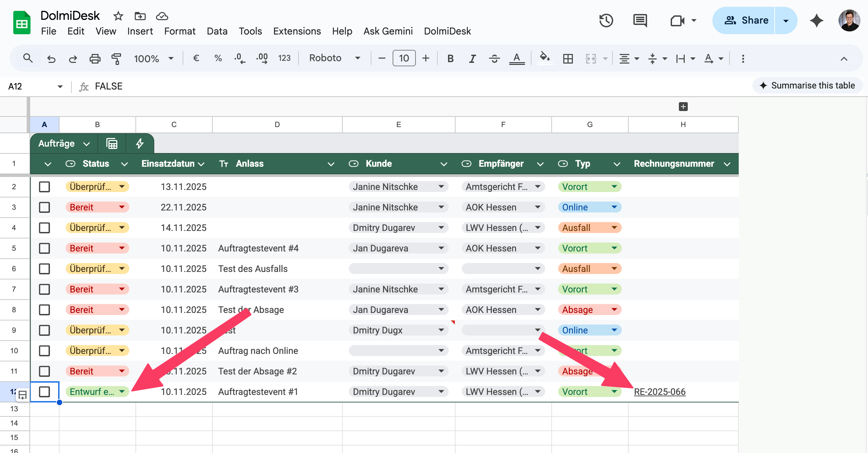Viewport: 868px width, 453px height.
Task: Click the Share button
Action: click(746, 20)
